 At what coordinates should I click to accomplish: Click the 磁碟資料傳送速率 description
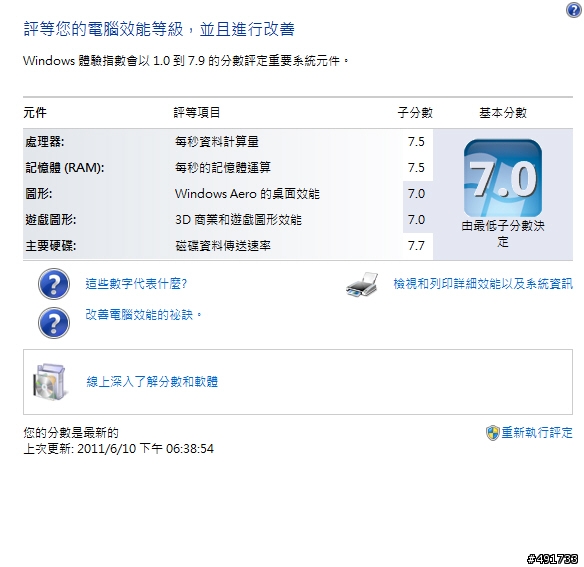click(x=223, y=246)
